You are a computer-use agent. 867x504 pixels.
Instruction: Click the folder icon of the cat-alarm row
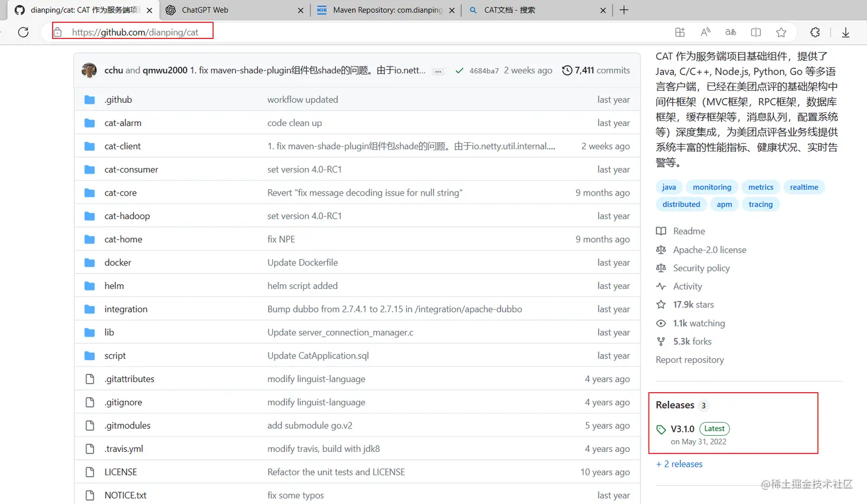point(89,123)
